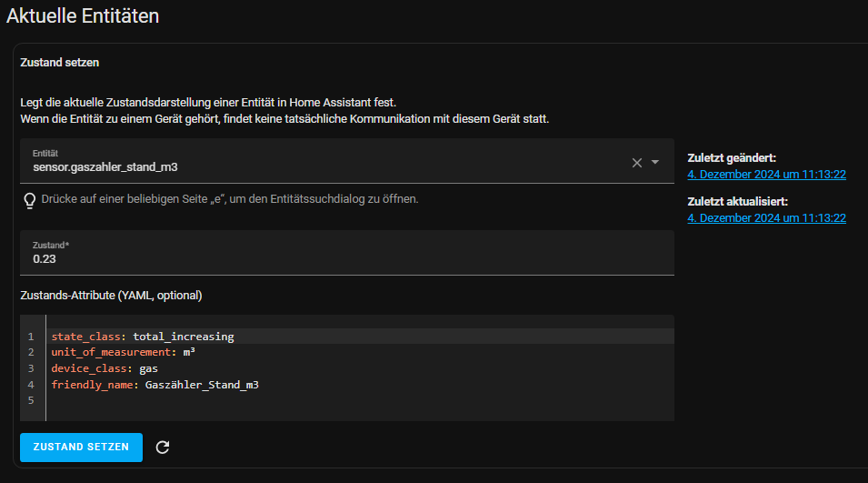The height and width of the screenshot is (483, 868).
Task: Click line number 4 in the editor gutter
Action: (x=31, y=385)
